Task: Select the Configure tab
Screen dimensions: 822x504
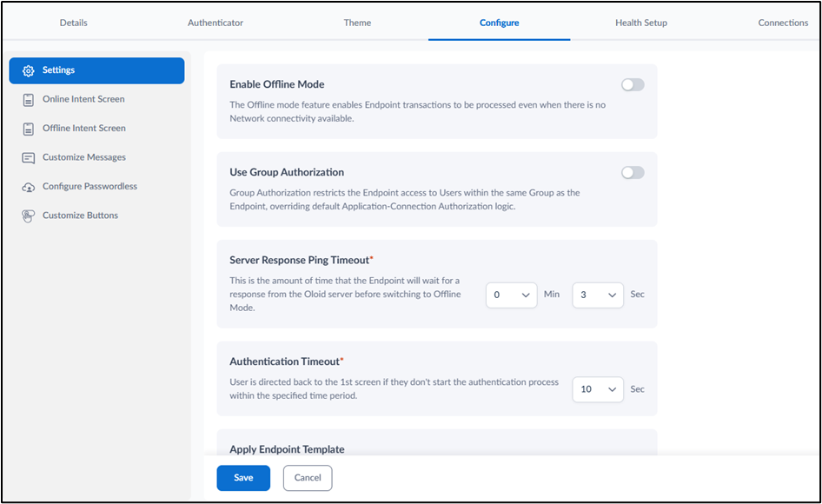Action: click(x=499, y=23)
